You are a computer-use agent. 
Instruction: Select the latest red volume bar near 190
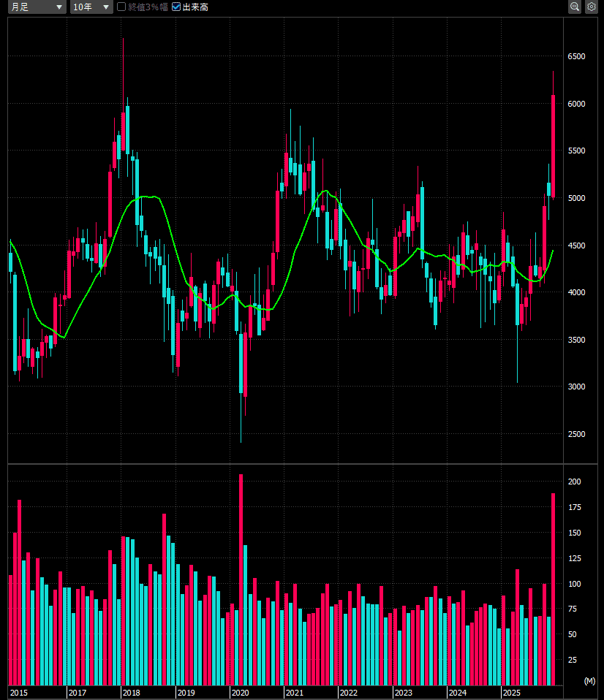click(x=553, y=589)
